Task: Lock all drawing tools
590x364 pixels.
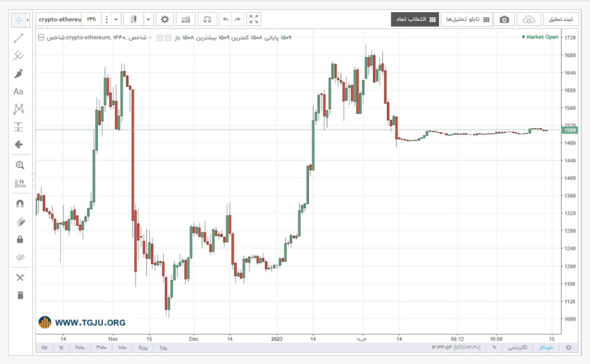Action: coord(20,239)
